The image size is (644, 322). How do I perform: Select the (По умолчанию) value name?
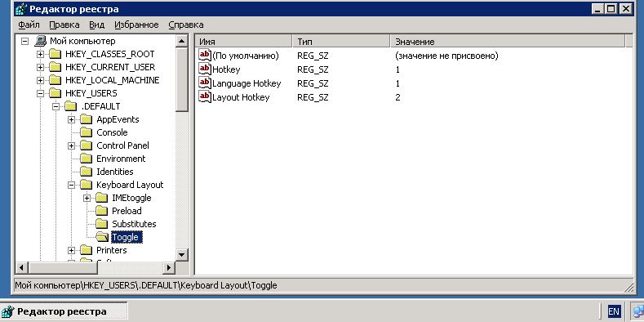pos(245,56)
